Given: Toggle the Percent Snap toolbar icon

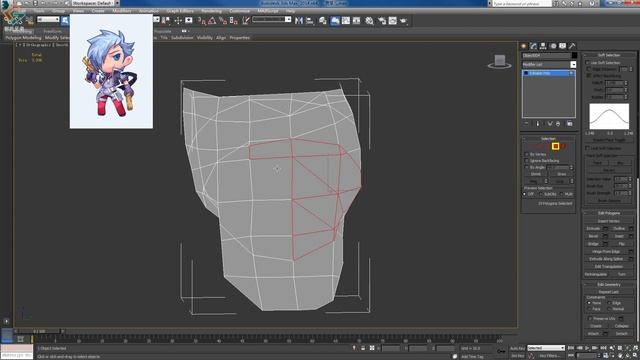Looking at the screenshot, I should pyautogui.click(x=223, y=20).
